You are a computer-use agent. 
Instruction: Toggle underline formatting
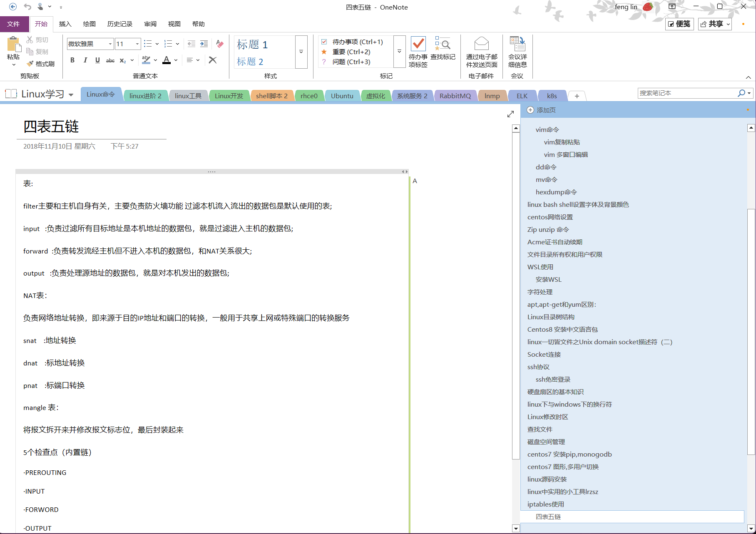pos(97,60)
